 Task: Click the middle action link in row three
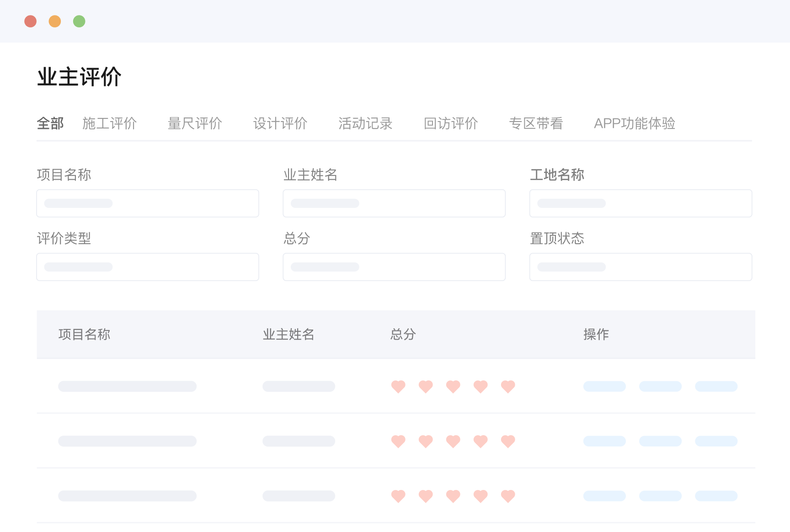[x=660, y=496]
